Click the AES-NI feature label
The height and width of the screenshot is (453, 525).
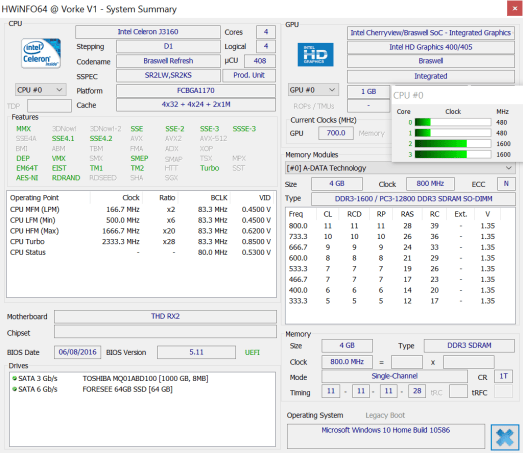pyautogui.click(x=27, y=178)
